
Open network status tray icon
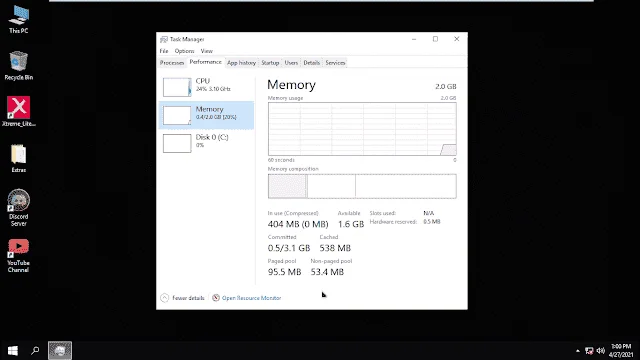point(589,351)
